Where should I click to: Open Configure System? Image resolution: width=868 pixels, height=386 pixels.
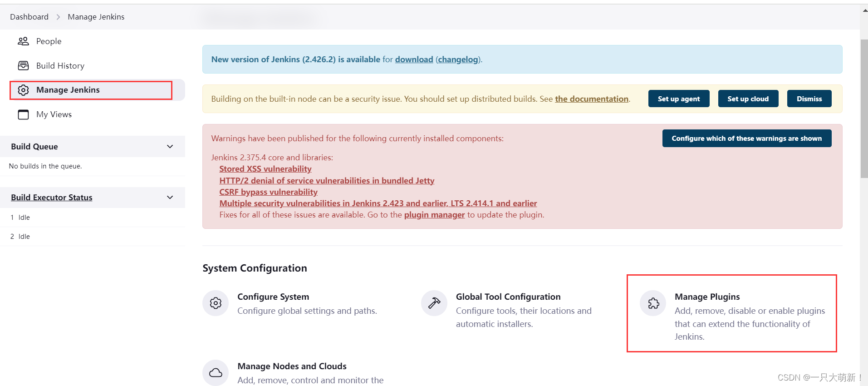(273, 297)
